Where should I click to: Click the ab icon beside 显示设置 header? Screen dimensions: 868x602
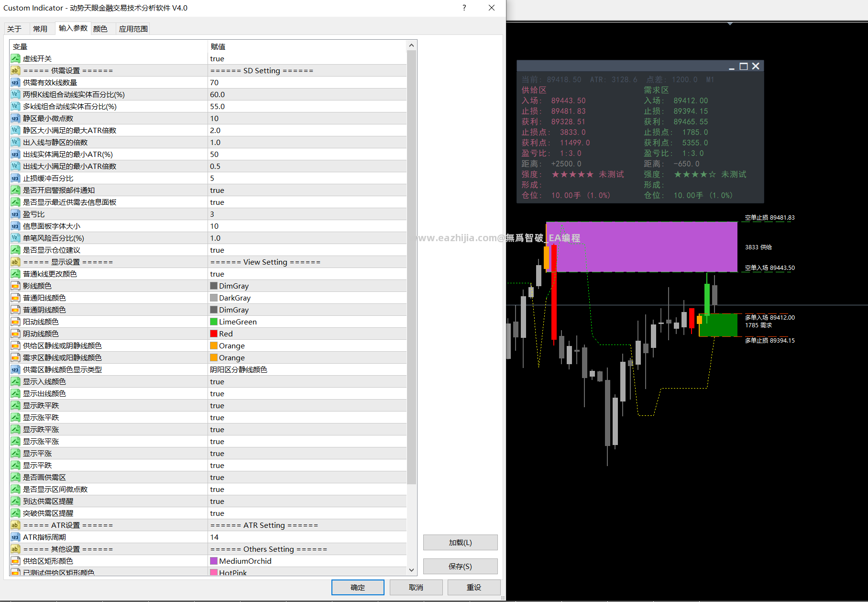coord(15,262)
